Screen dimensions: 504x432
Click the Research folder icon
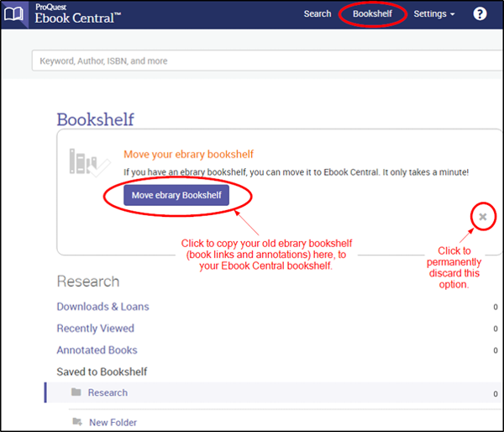point(76,392)
